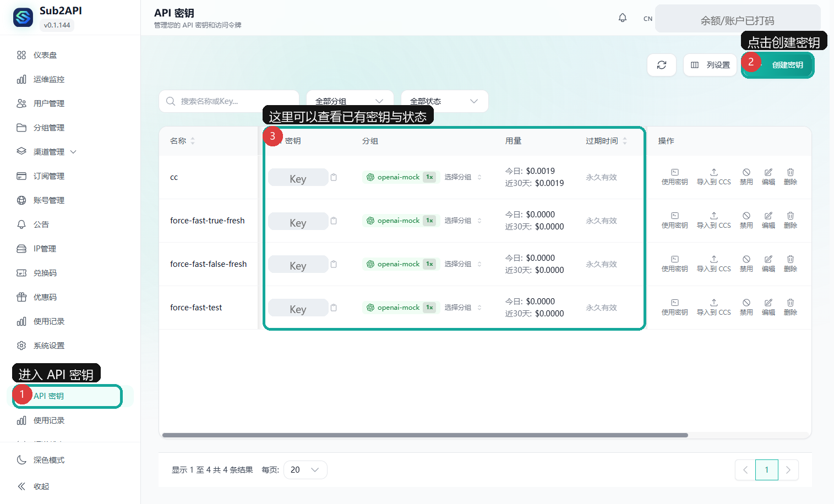Image resolution: width=834 pixels, height=504 pixels.
Task: Open the 全部状态 filter dropdown
Action: [445, 101]
